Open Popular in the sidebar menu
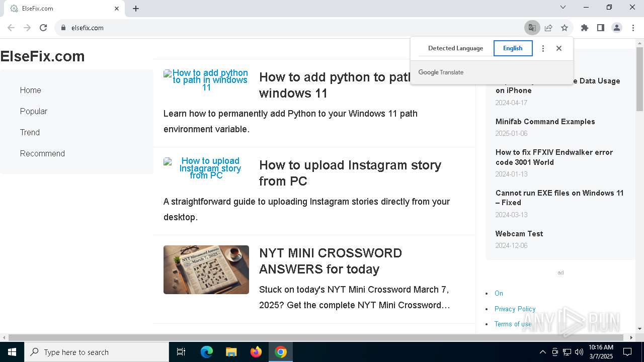The image size is (644, 362). (34, 112)
